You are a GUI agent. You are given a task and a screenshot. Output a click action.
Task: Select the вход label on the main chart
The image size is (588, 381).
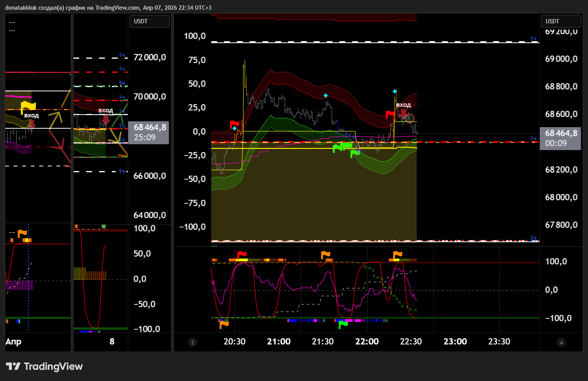pyautogui.click(x=404, y=105)
